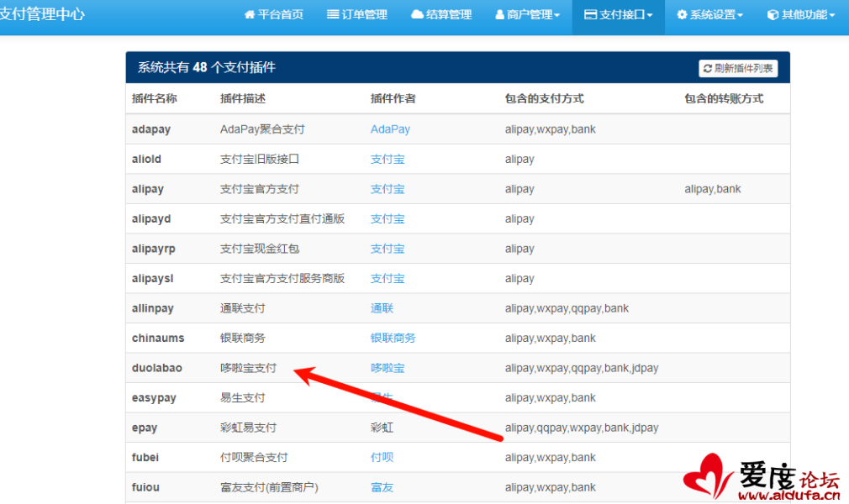Click the 包含的支付方式 column header

pos(544,98)
